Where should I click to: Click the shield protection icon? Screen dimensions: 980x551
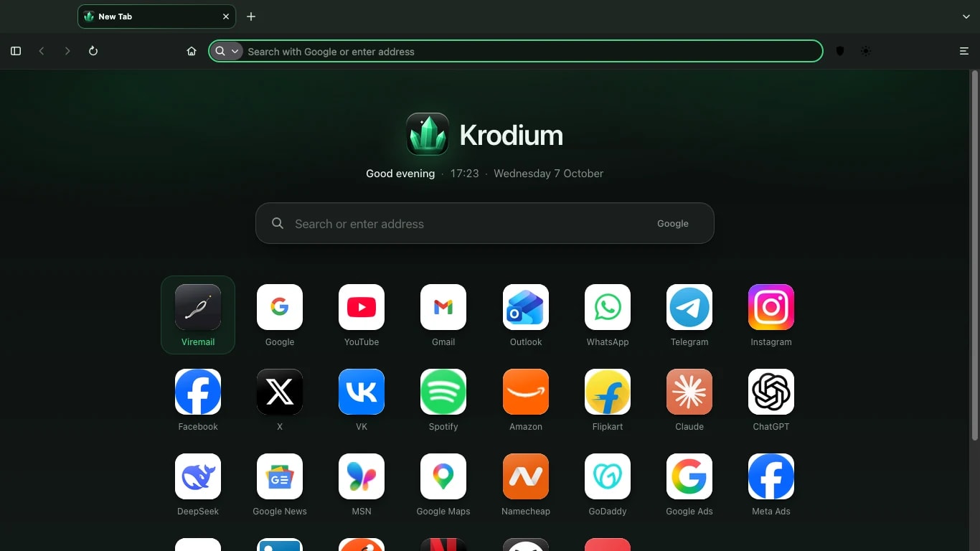tap(840, 51)
